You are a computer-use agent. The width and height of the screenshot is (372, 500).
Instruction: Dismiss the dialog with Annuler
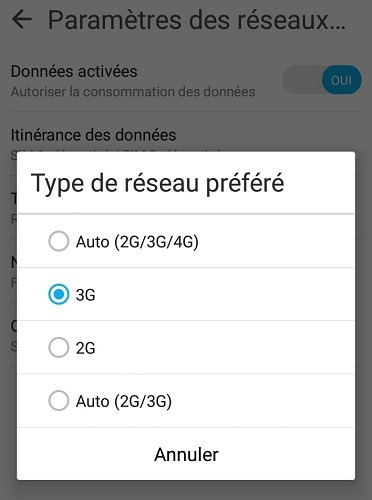pos(186,454)
